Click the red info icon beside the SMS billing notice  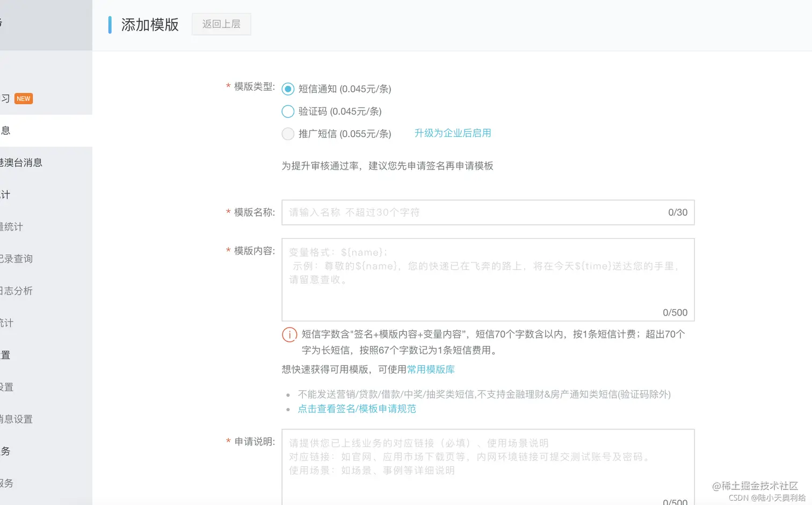tap(289, 334)
